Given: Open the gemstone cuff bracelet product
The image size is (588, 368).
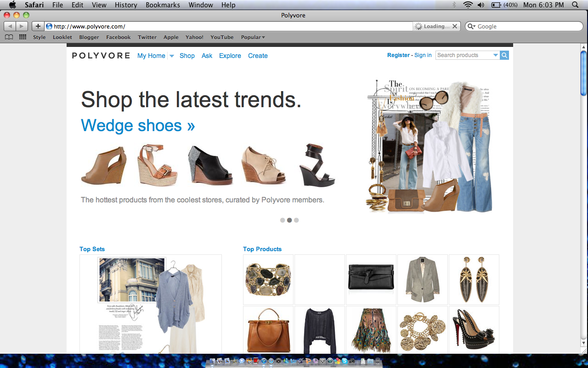Looking at the screenshot, I should [268, 279].
